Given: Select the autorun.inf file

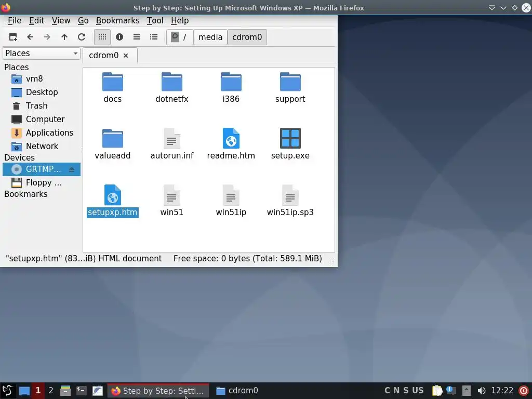Looking at the screenshot, I should click(x=171, y=144).
